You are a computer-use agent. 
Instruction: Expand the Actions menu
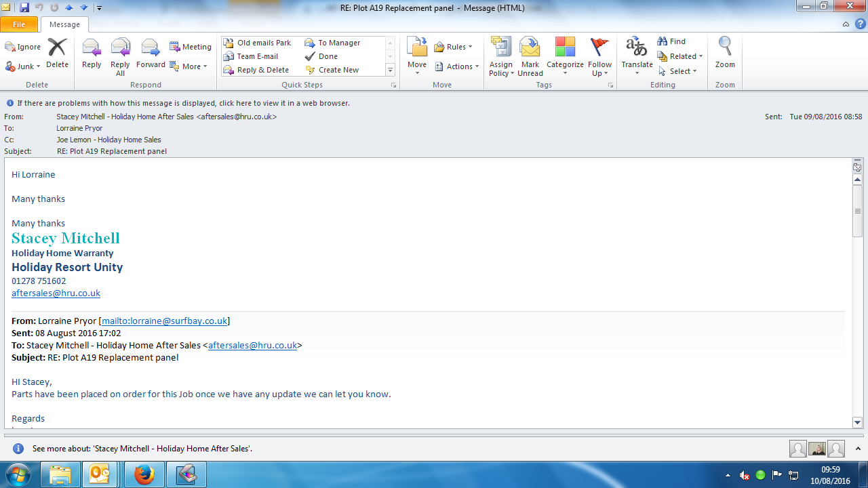pos(457,66)
